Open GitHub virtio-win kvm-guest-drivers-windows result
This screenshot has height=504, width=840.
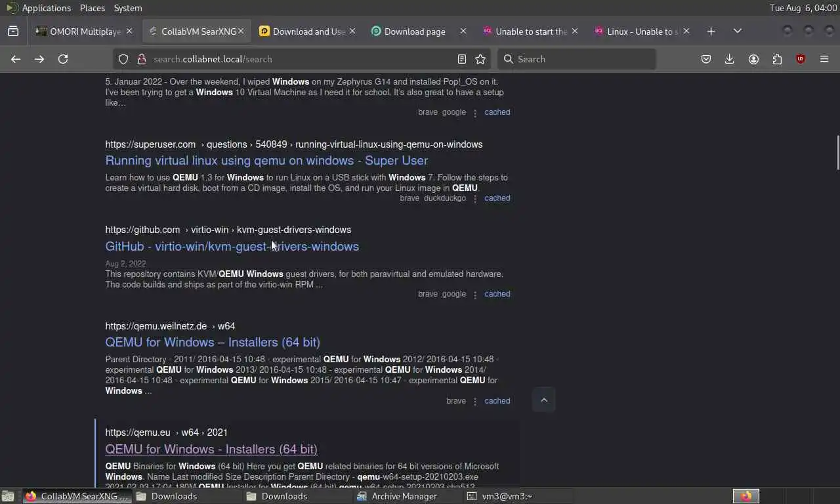tap(232, 246)
